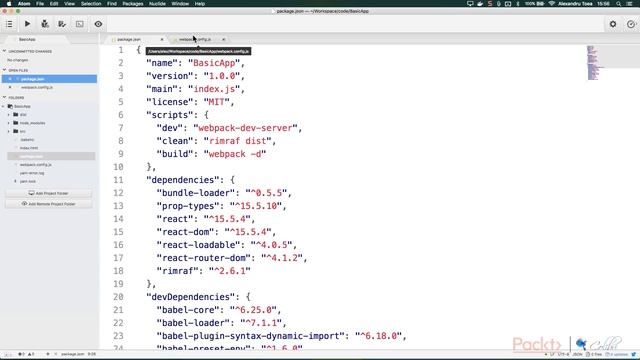
Task: Open Nuclide settings gear icon
Action: [613, 24]
